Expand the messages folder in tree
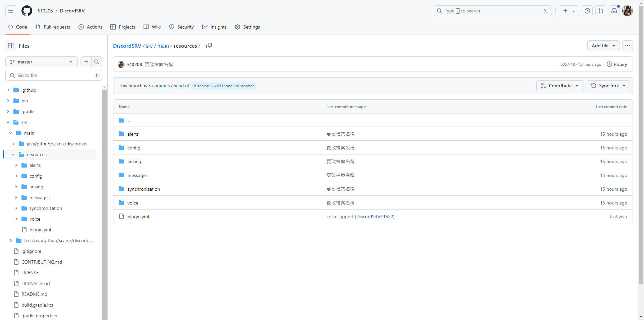The height and width of the screenshot is (320, 644). click(x=16, y=197)
